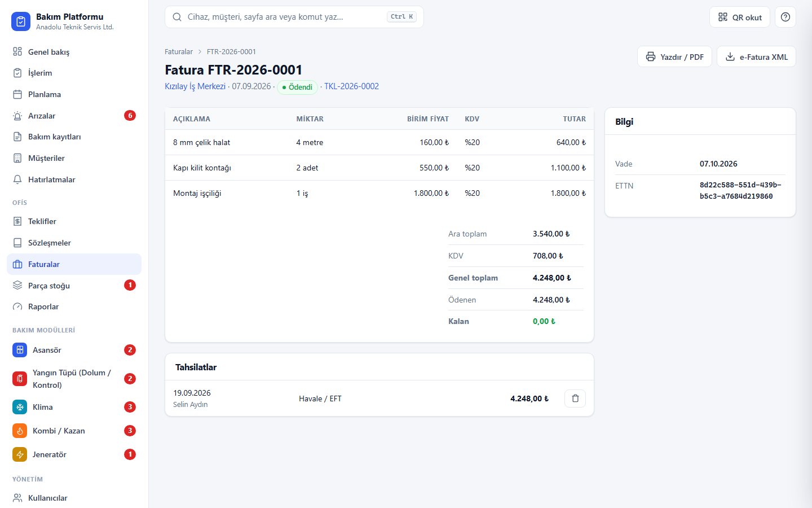Click the Raporlar gauge icon
Viewport: 812px width, 508px height.
tap(17, 306)
